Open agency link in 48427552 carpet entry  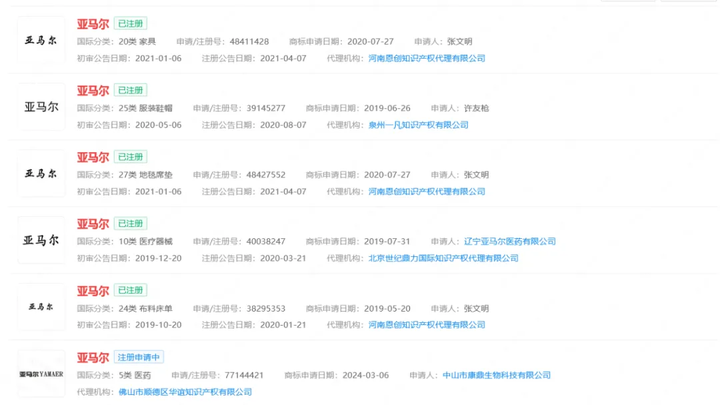427,191
